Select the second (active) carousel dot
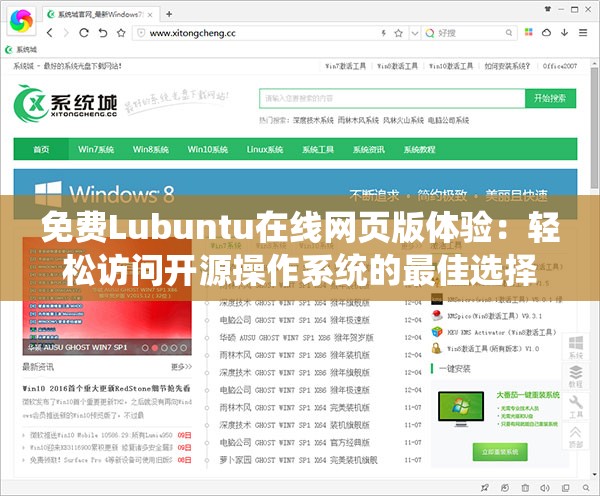600x496 pixels. pos(155,348)
